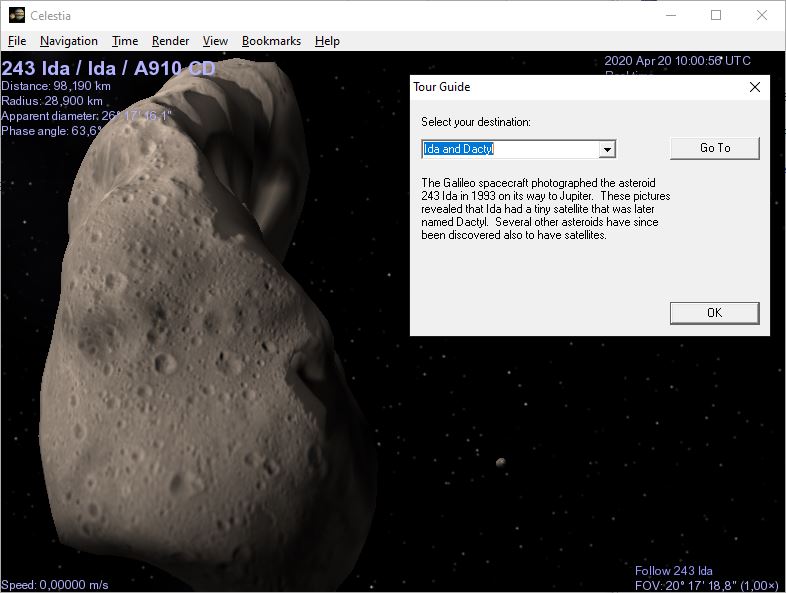The image size is (786, 593).
Task: Maximize the Celestia window
Action: click(x=716, y=15)
